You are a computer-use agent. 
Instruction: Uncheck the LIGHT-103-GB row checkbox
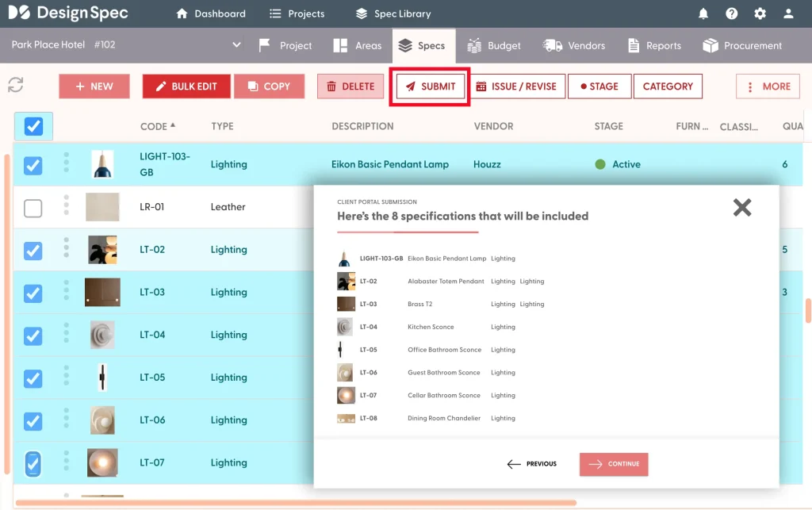coord(33,165)
